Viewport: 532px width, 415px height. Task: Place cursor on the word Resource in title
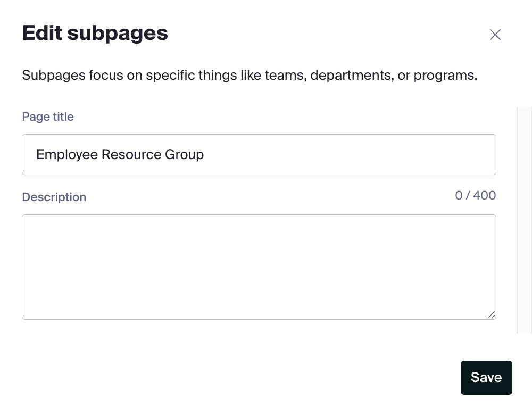pyautogui.click(x=131, y=154)
